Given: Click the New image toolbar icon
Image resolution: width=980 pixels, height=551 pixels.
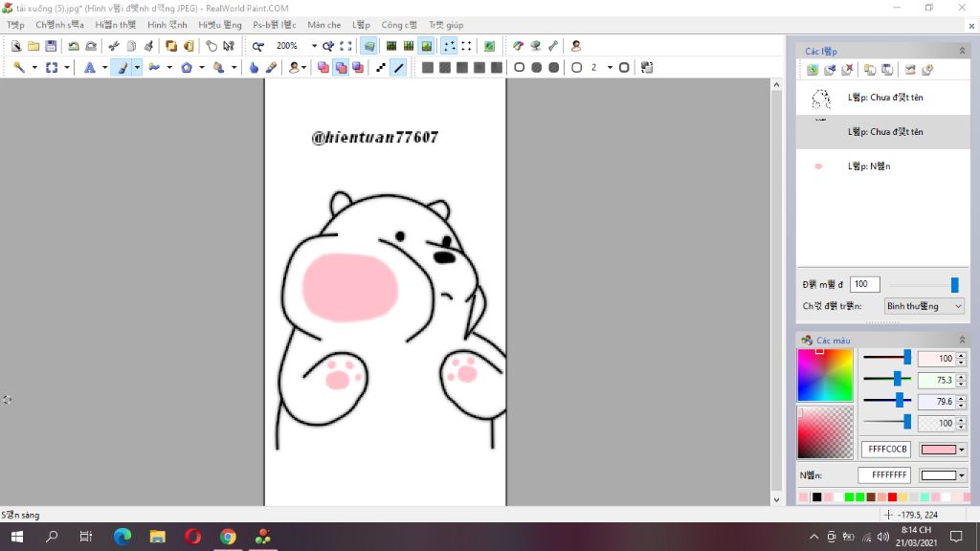Looking at the screenshot, I should [16, 46].
